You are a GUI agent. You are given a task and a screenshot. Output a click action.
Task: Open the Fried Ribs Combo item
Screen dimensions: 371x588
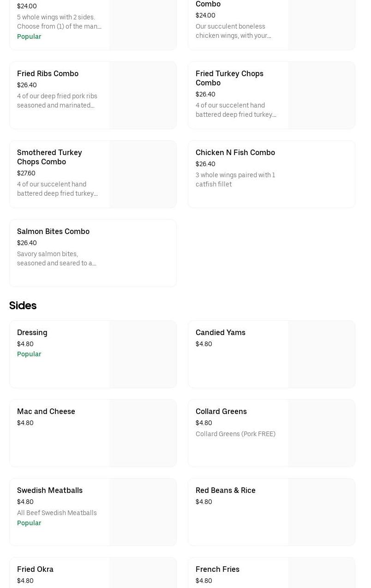click(x=48, y=74)
